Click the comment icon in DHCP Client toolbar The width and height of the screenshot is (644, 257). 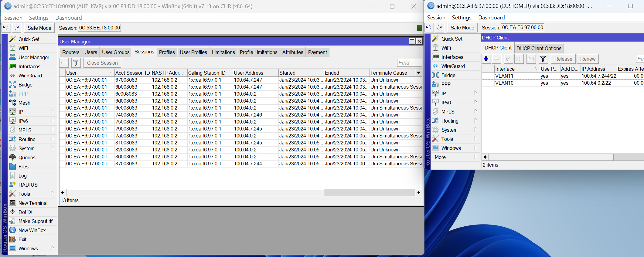point(531,59)
